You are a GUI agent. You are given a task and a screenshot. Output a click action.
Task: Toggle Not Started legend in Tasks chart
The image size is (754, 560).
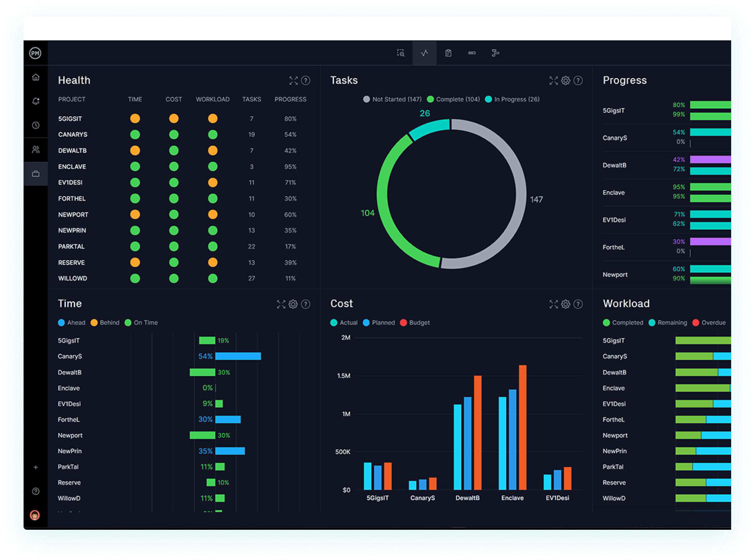click(x=392, y=99)
